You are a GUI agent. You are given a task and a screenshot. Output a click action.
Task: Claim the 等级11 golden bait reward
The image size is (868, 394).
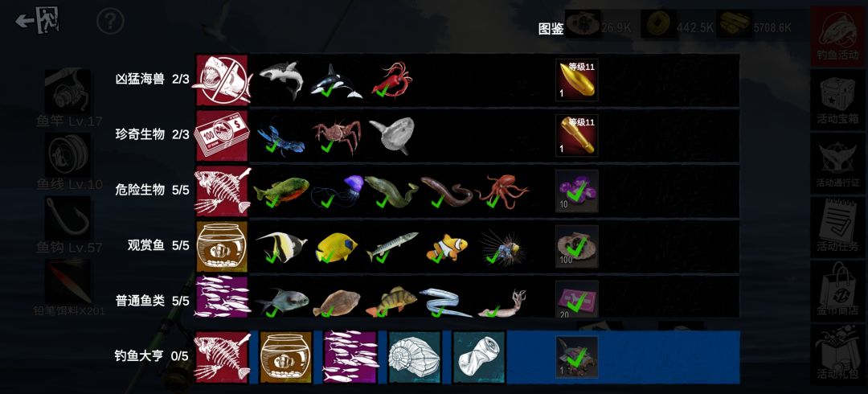tap(577, 80)
